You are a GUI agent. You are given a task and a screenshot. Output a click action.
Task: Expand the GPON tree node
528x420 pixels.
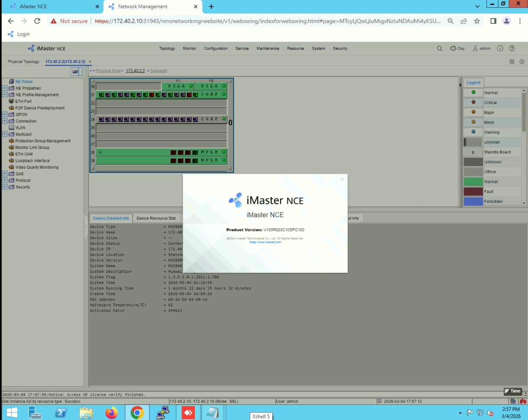(x=5, y=114)
